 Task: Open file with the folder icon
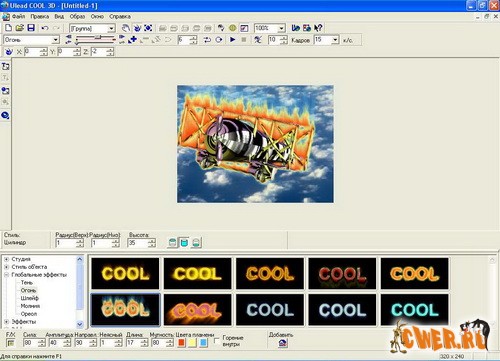pos(20,28)
